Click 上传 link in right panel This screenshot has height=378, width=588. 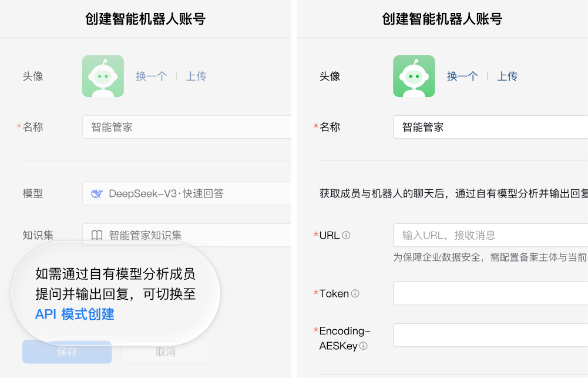click(507, 76)
